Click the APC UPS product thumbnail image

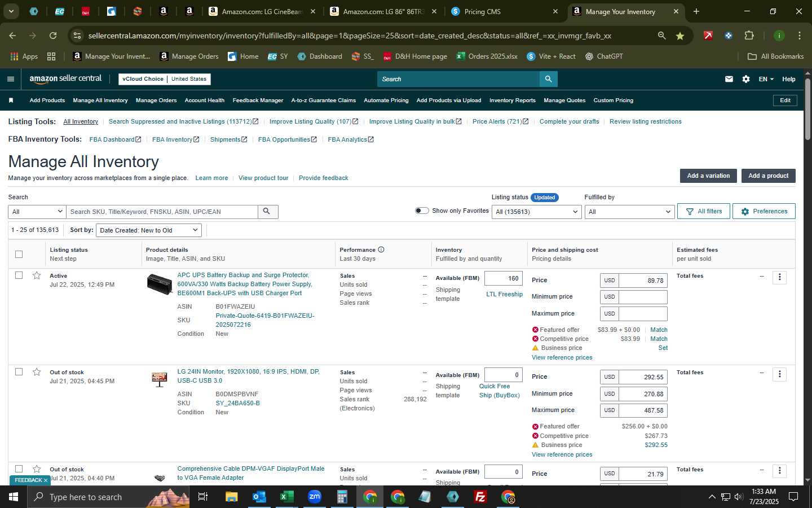160,284
